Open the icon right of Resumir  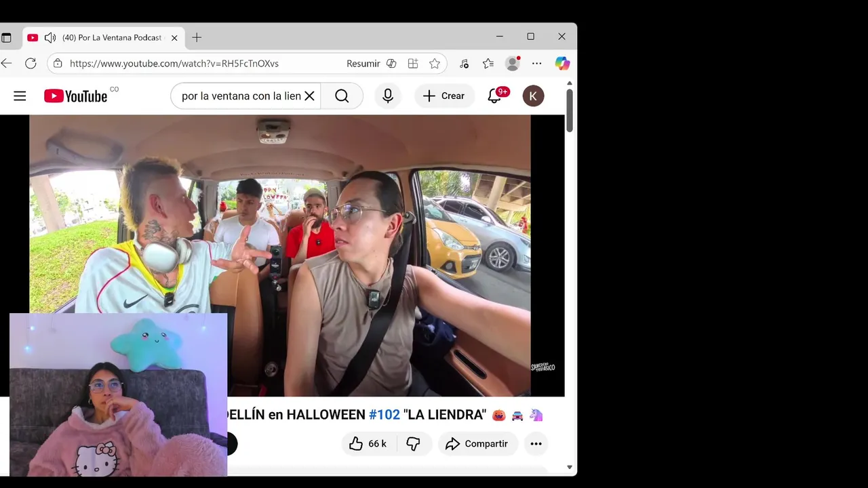point(391,64)
